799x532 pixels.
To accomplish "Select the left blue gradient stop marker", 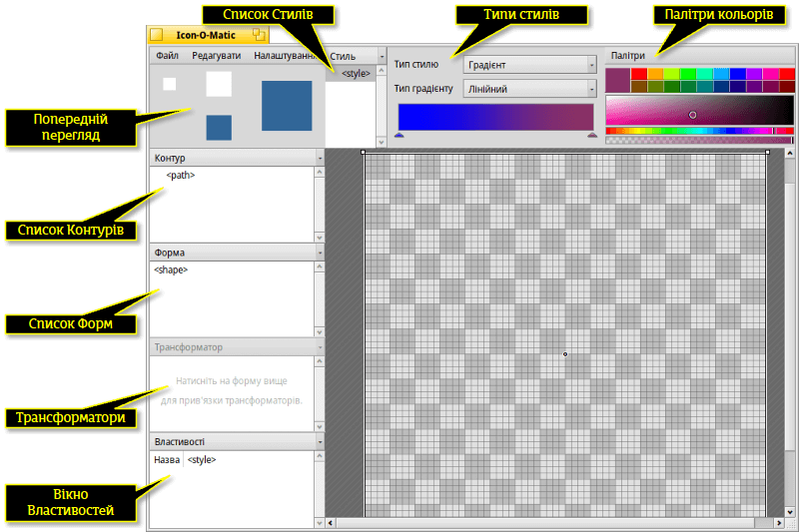I will [399, 135].
